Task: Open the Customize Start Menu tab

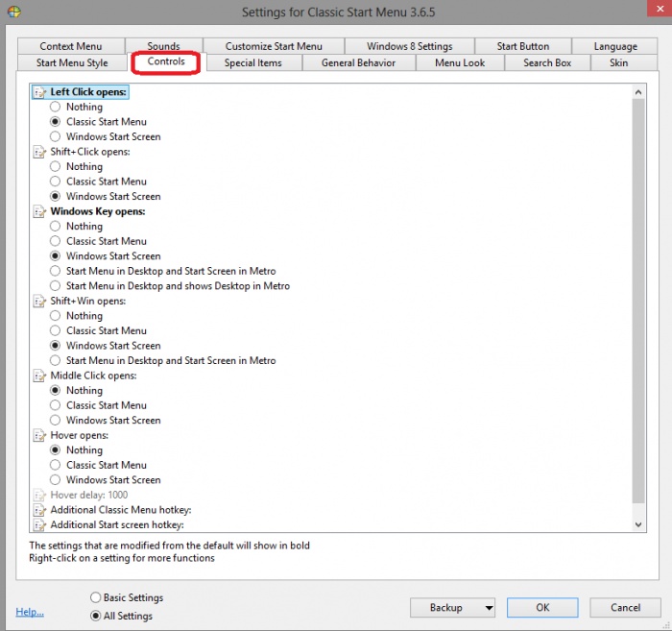Action: point(274,46)
